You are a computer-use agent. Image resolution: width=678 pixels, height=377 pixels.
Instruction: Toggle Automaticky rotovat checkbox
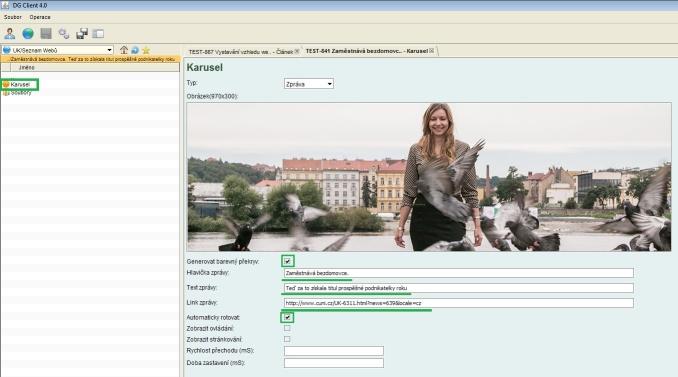pos(287,317)
